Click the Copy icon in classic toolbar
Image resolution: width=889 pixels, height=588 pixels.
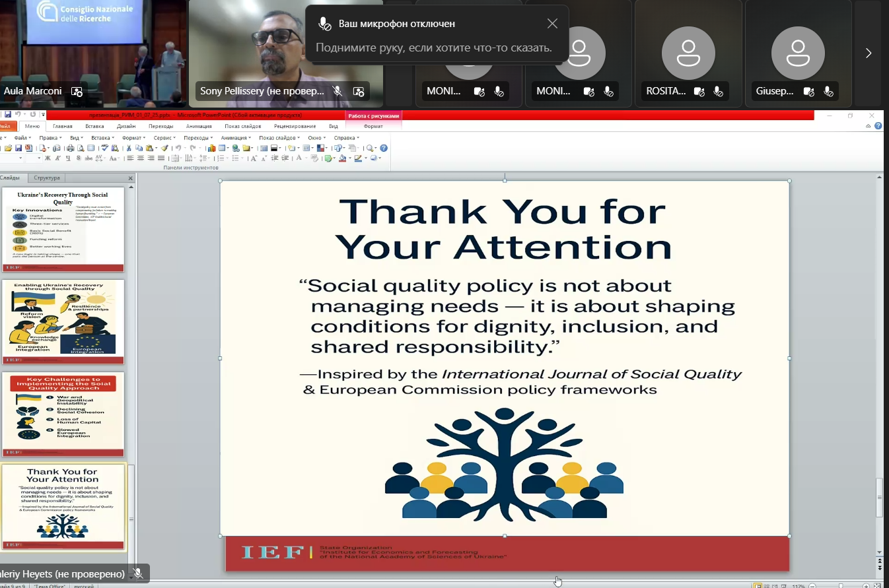click(139, 148)
